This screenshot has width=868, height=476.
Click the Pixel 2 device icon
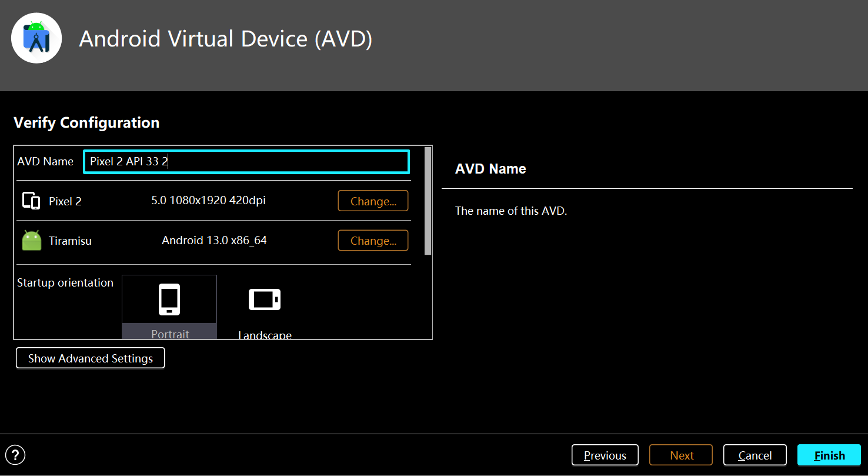click(x=31, y=201)
